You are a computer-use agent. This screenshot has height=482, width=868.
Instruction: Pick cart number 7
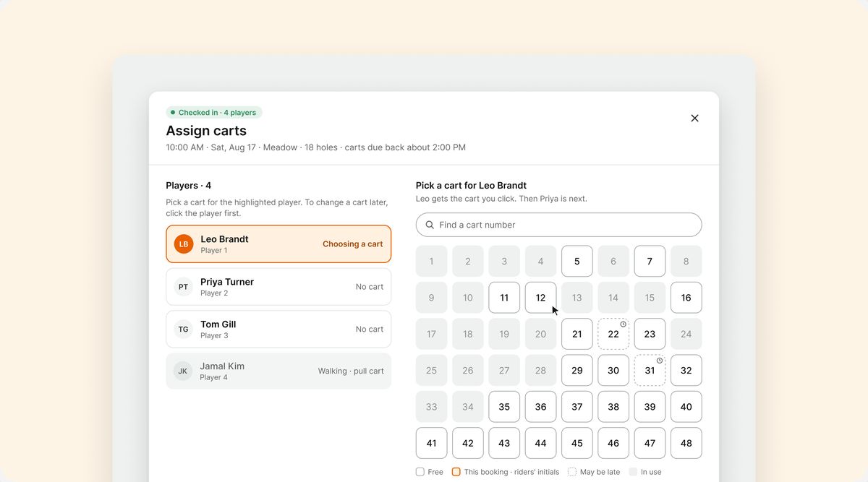pyautogui.click(x=650, y=262)
